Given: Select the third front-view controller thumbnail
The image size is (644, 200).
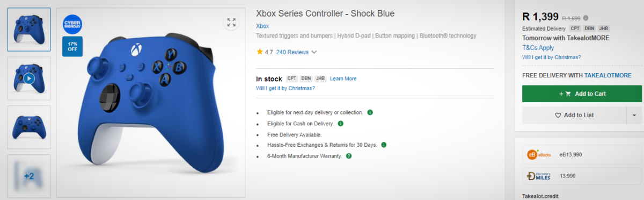Looking at the screenshot, I should 29,127.
